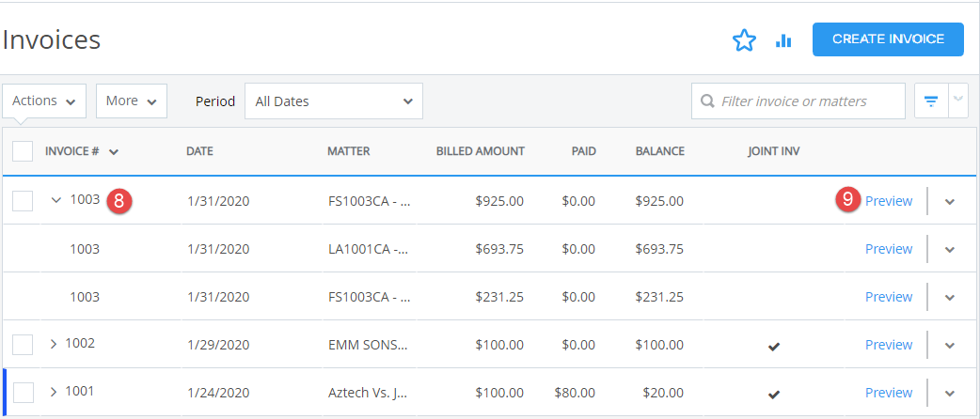Expand the invoice 1002 row
The height and width of the screenshot is (419, 980).
[53, 344]
